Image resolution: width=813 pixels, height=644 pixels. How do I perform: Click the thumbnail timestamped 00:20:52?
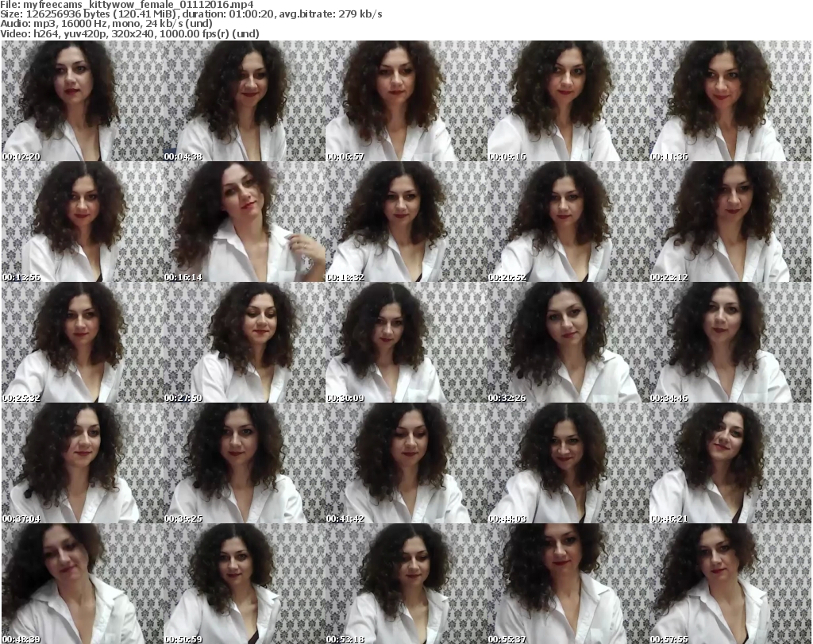[568, 222]
